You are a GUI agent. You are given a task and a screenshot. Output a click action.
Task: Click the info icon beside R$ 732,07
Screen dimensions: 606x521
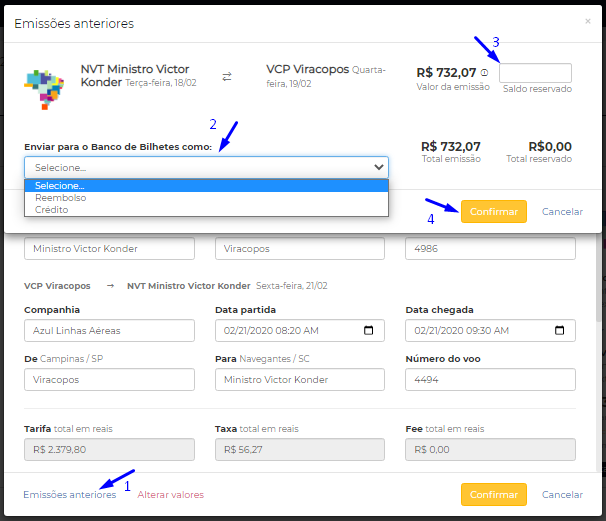(484, 73)
